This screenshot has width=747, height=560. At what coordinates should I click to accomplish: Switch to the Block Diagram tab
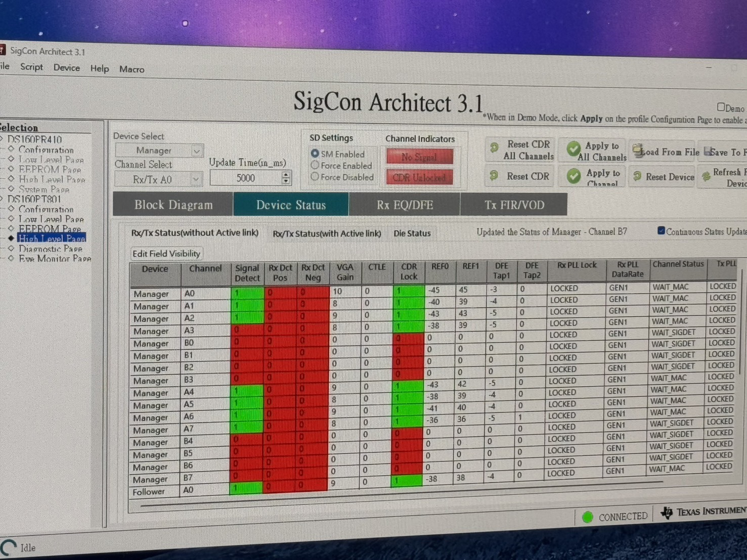tap(173, 205)
